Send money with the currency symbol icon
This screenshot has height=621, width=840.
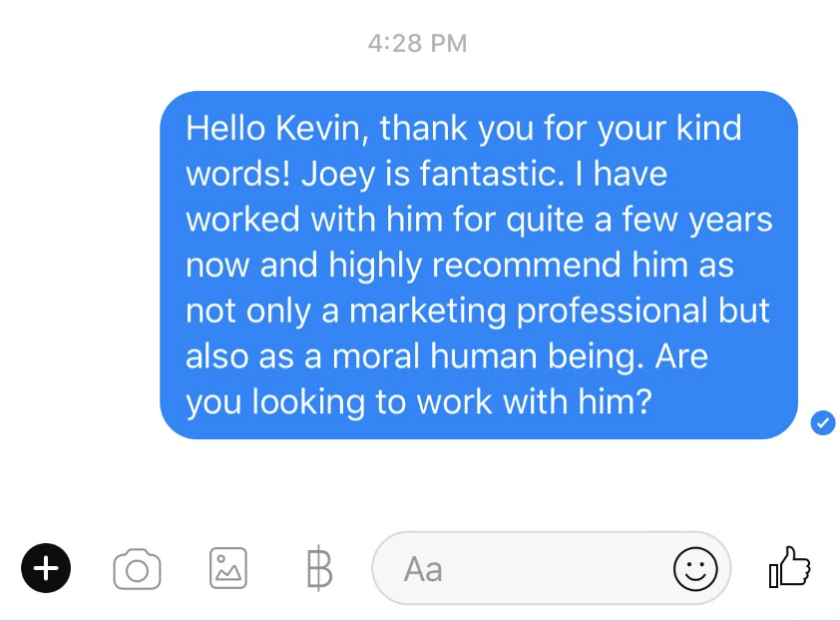[320, 568]
